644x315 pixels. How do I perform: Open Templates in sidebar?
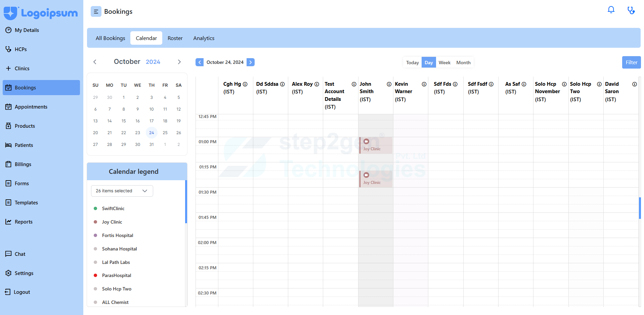[41, 203]
